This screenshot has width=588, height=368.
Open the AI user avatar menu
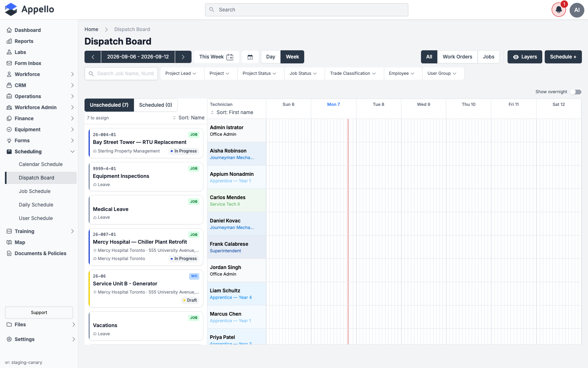click(x=577, y=10)
